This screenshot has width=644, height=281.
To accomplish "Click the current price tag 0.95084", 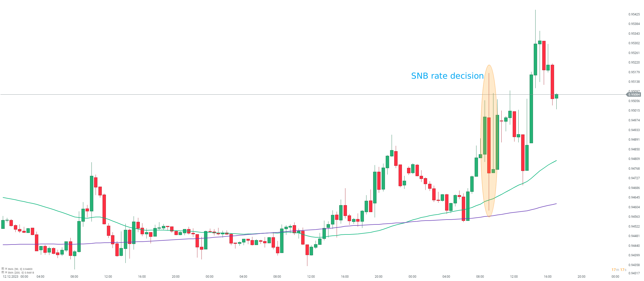I will tap(634, 95).
